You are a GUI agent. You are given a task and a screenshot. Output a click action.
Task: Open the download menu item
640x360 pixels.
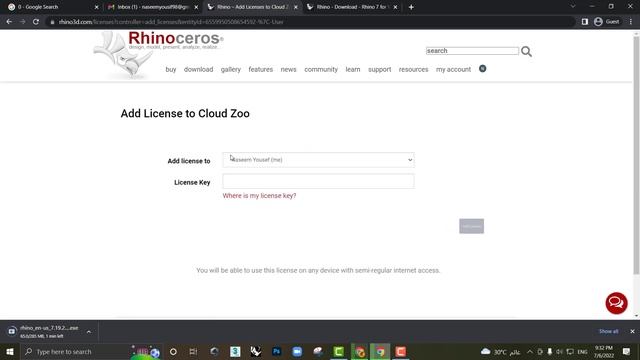(198, 69)
